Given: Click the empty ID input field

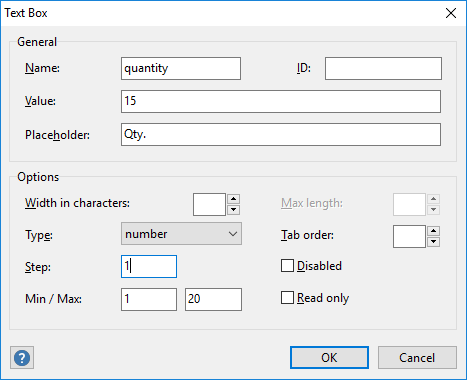Looking at the screenshot, I should click(x=383, y=68).
